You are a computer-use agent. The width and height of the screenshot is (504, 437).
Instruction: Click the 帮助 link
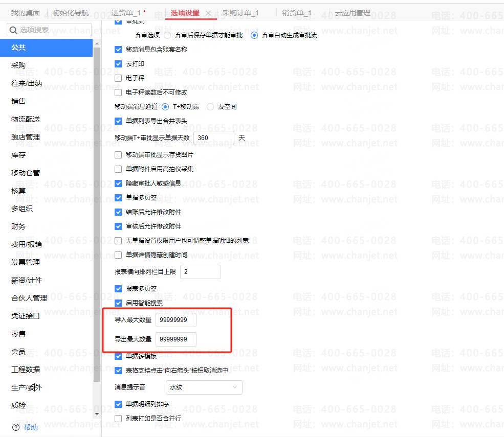[x=31, y=427]
